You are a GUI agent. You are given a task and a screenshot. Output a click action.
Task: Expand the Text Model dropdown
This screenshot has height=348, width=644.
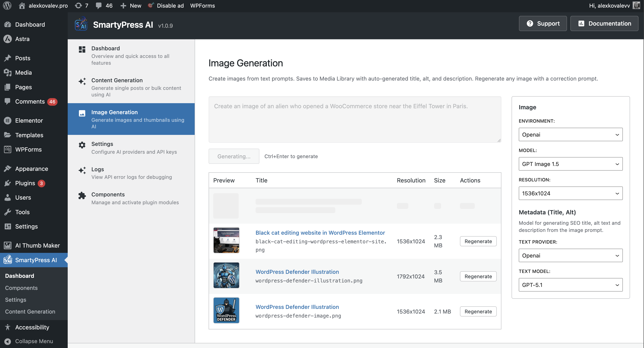tap(571, 285)
